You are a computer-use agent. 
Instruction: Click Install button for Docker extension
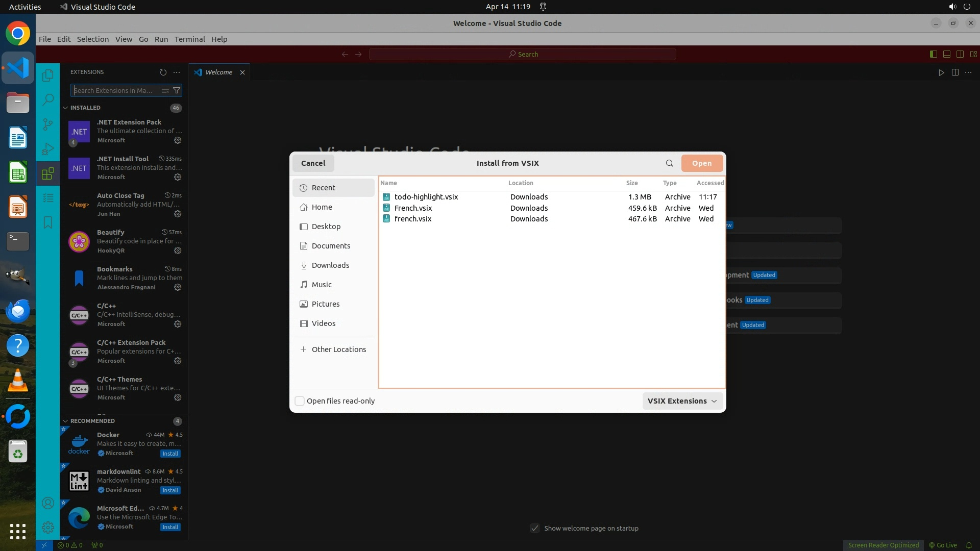click(170, 454)
